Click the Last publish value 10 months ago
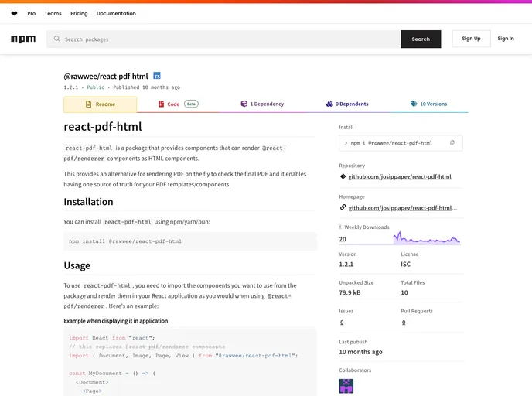532x396 pixels. [x=360, y=352]
